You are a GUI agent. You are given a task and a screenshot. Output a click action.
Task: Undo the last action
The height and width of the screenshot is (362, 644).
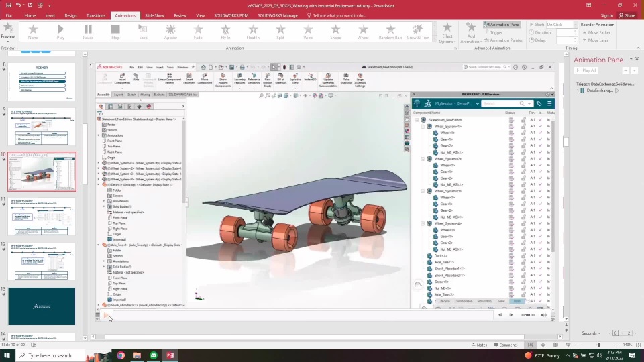18,5
